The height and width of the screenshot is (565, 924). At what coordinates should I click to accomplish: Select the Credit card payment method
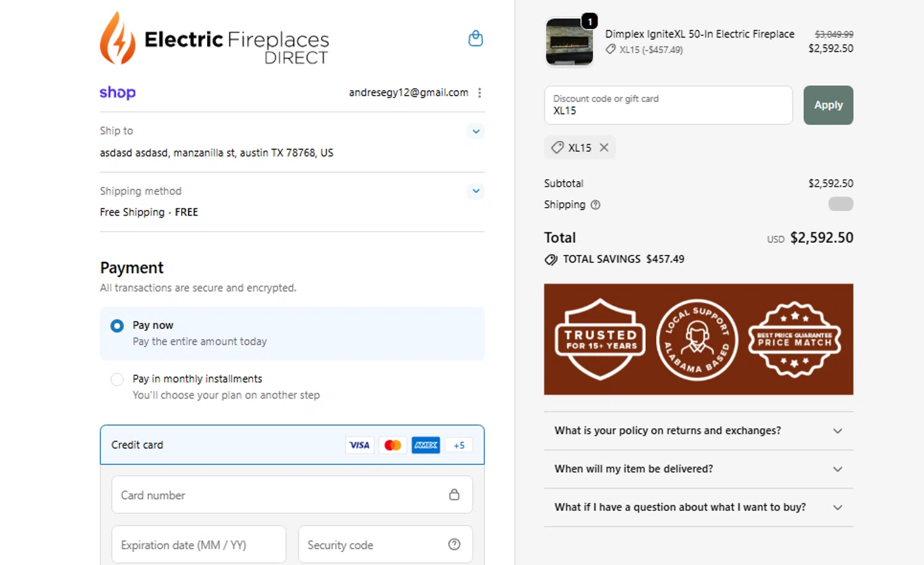point(137,445)
